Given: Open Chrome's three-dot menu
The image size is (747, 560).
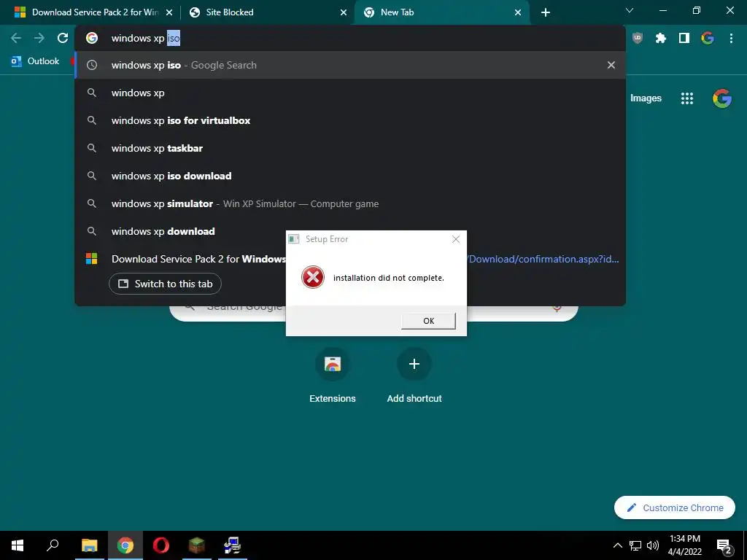Looking at the screenshot, I should click(731, 38).
